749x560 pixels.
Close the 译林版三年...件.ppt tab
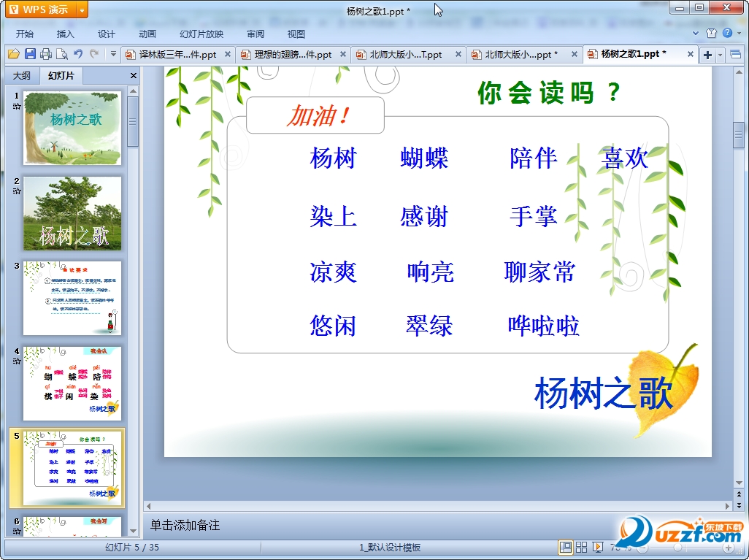pos(228,55)
